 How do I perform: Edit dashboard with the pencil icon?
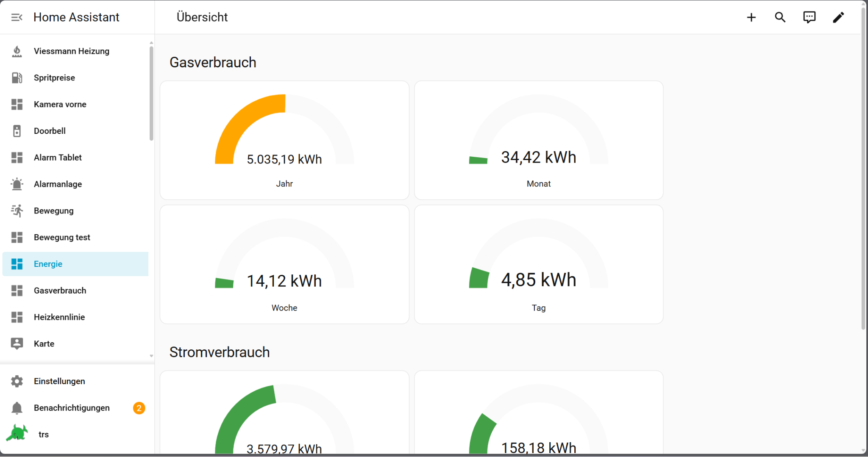[838, 17]
